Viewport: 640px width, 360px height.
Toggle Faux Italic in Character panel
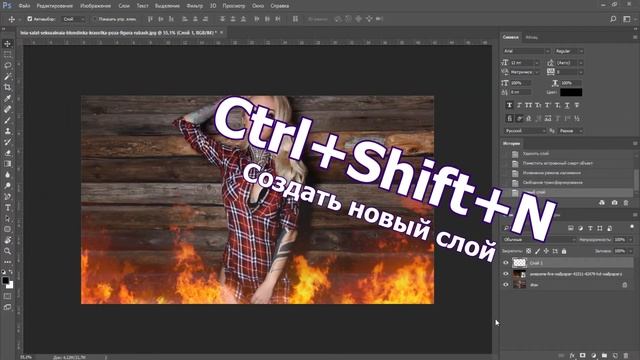coord(519,105)
